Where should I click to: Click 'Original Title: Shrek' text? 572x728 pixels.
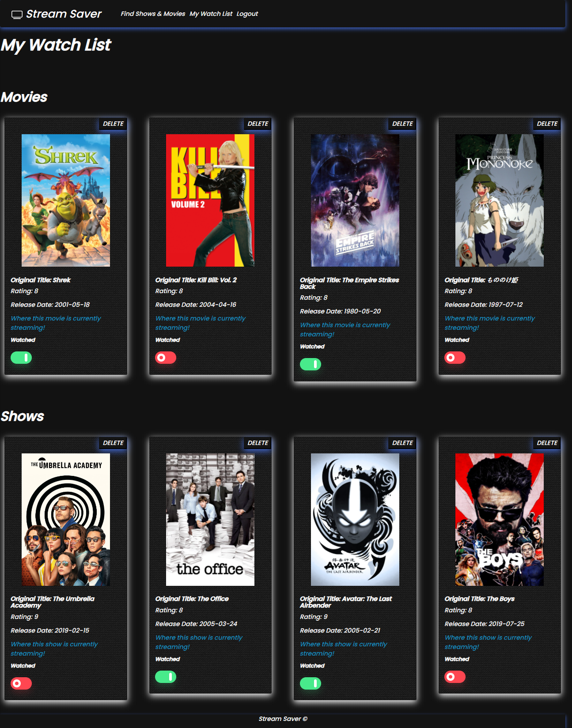pos(41,280)
